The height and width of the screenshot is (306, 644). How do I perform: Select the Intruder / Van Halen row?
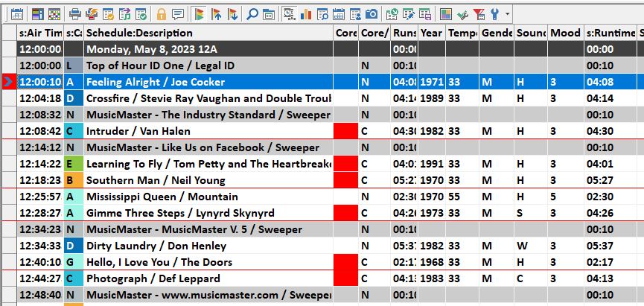pyautogui.click(x=208, y=131)
